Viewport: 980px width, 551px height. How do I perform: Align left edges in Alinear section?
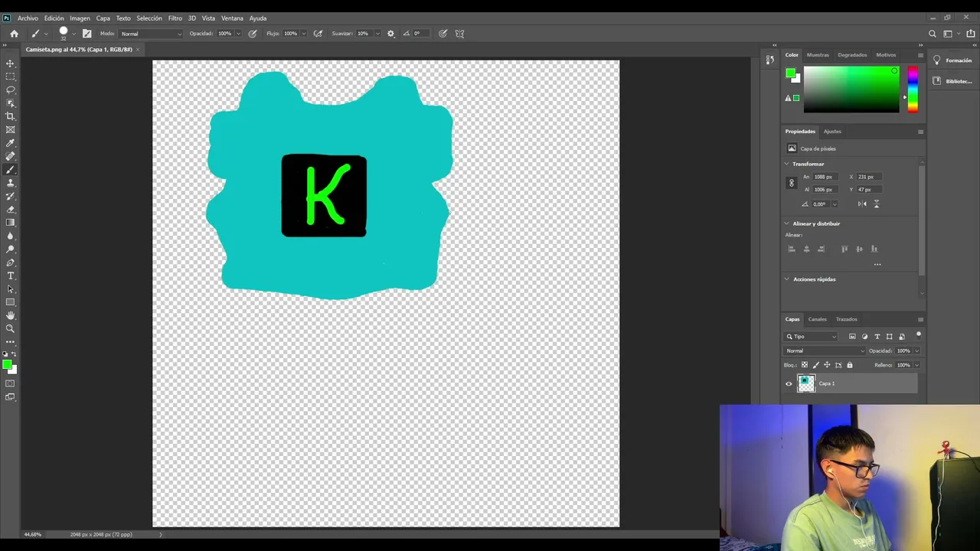[x=792, y=249]
